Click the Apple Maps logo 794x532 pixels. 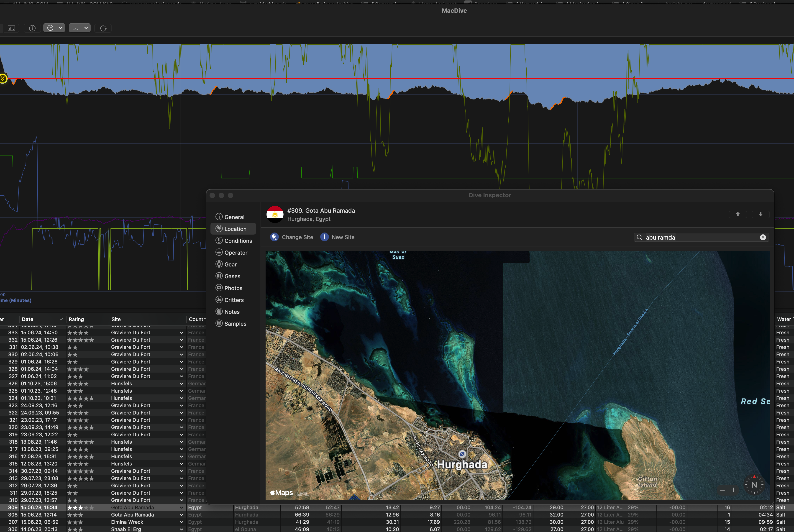point(281,493)
